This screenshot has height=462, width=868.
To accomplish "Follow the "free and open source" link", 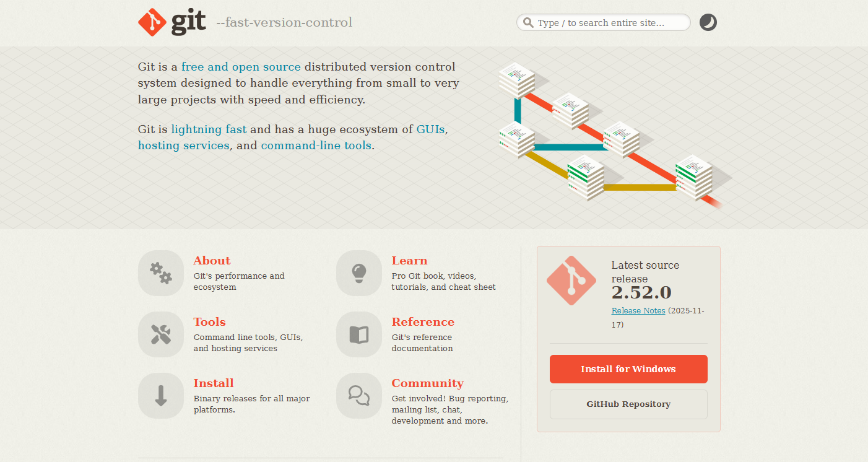I will 241,67.
